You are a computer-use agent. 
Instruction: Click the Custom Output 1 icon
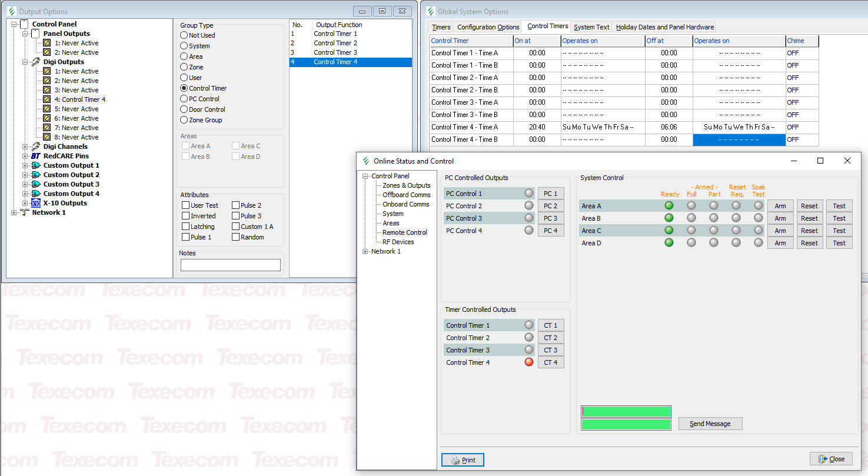click(36, 165)
